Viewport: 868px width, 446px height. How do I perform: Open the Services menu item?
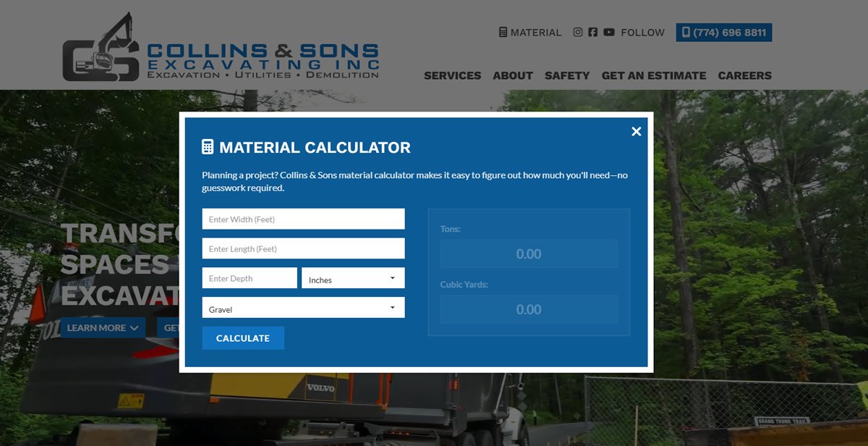(452, 75)
